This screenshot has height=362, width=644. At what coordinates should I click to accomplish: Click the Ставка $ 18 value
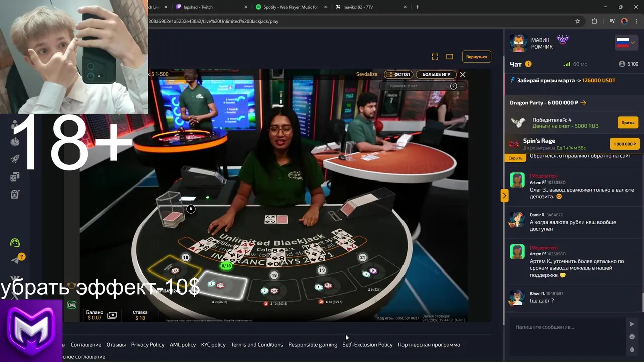tap(140, 318)
